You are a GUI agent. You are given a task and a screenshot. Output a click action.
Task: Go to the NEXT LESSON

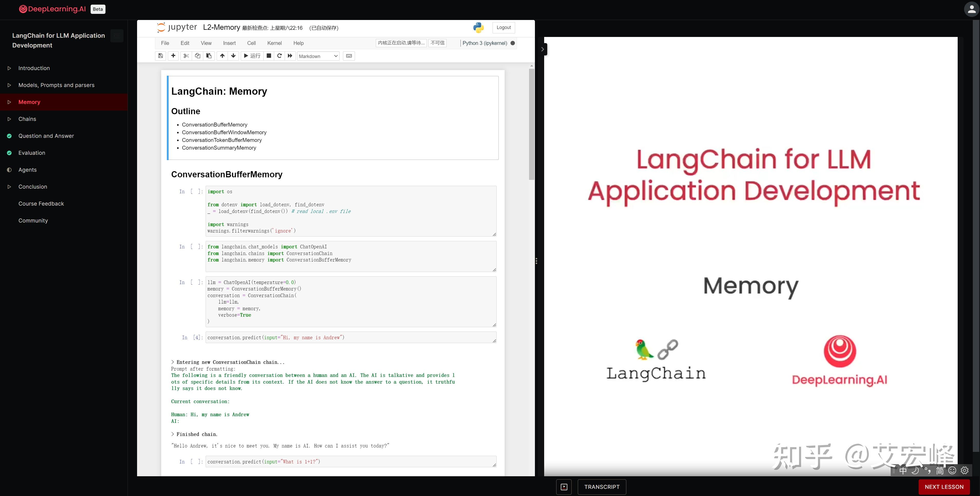point(944,487)
